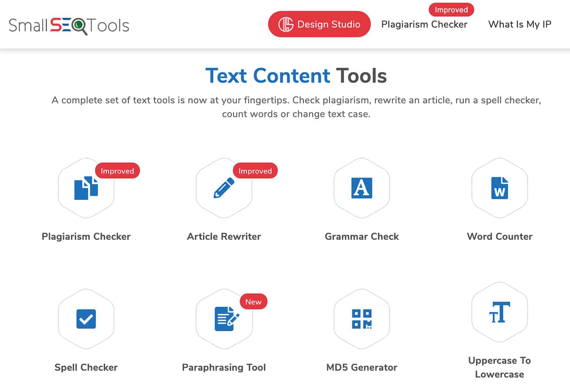Screen dimensions: 570x392
Task: Click the Word Counter document icon
Action: pos(499,188)
